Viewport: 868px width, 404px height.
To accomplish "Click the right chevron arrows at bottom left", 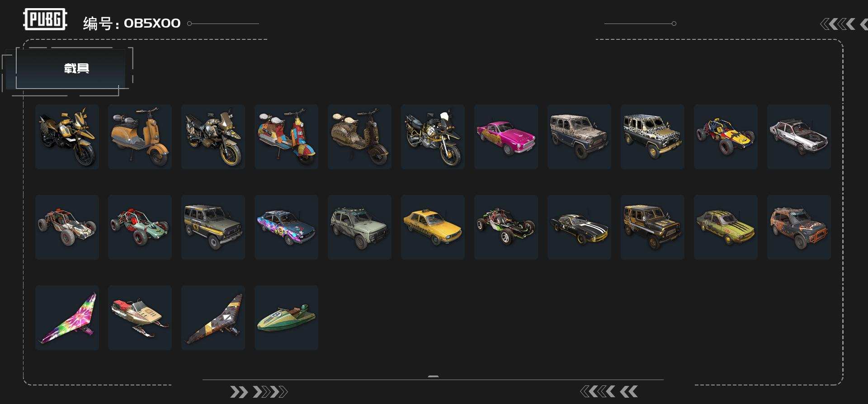I will pyautogui.click(x=259, y=392).
